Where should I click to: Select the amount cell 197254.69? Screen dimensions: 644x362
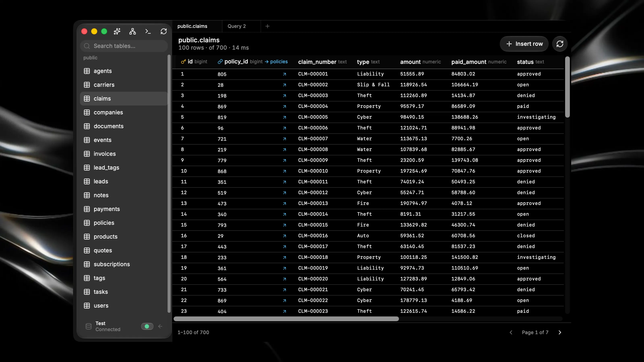point(414,171)
